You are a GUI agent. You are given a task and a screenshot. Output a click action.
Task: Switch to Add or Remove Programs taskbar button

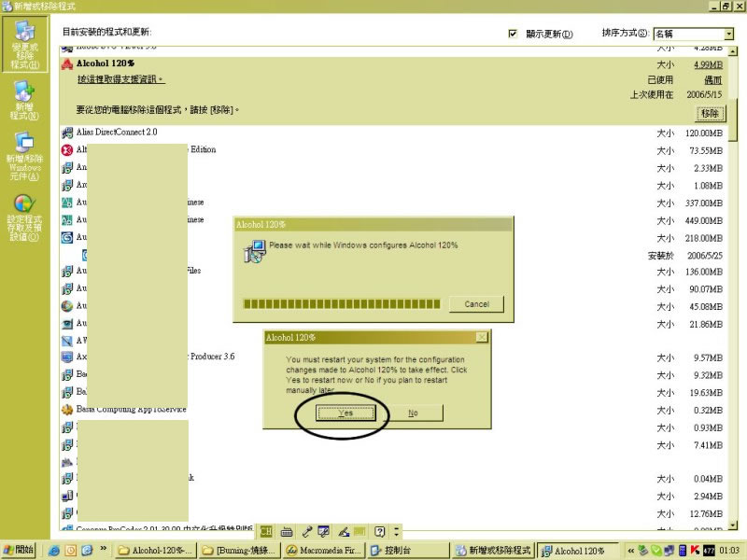coord(494,551)
